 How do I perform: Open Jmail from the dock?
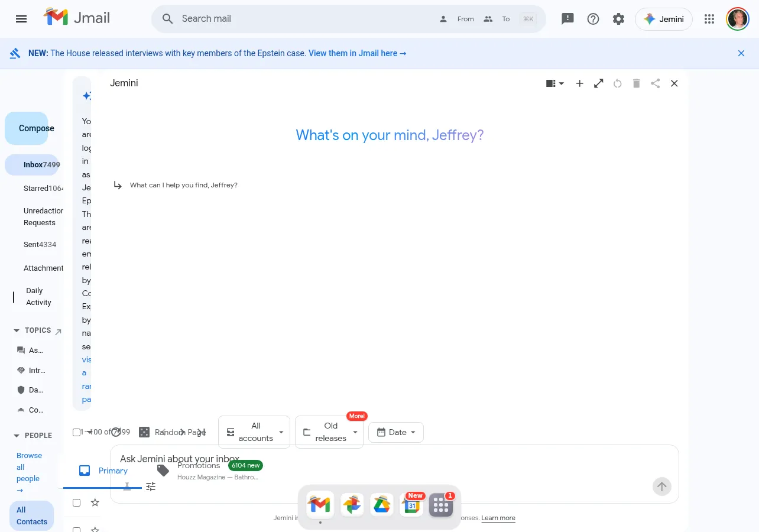(x=320, y=505)
